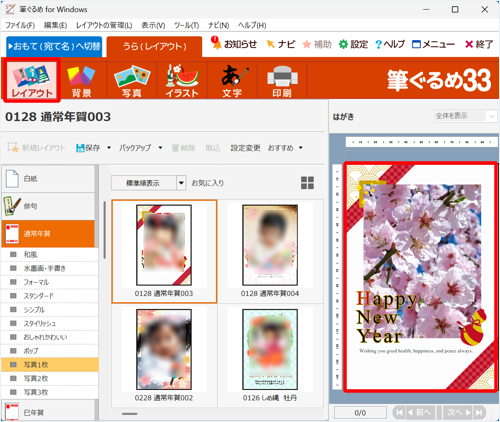Open the 背景 tool

tap(81, 81)
